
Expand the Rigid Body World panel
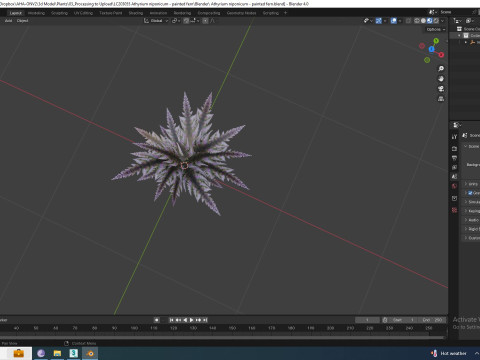466,229
